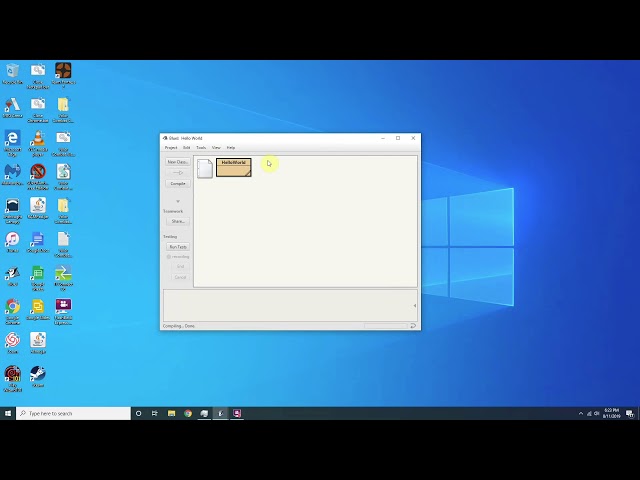
Task: Select the HelloWorld class box
Action: coord(233,167)
